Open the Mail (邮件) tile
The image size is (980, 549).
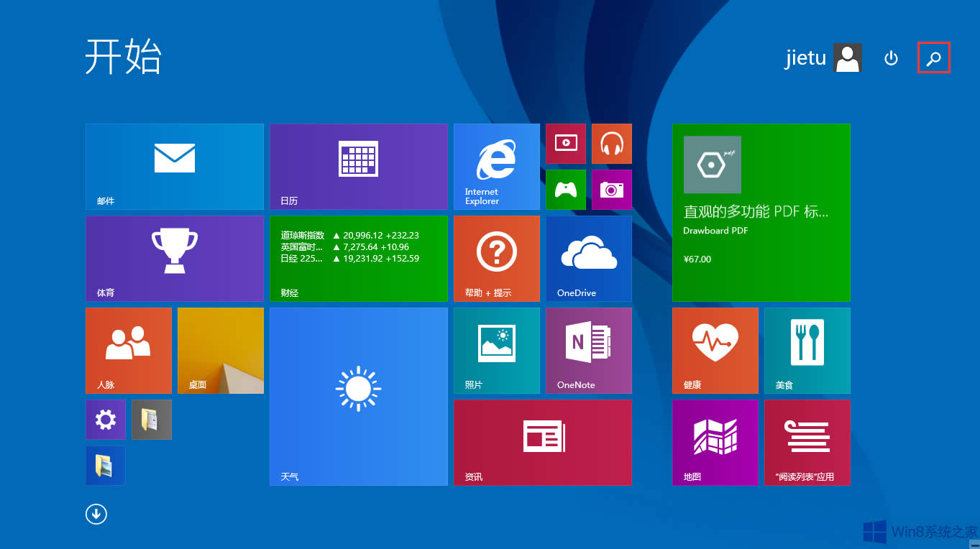(x=174, y=166)
